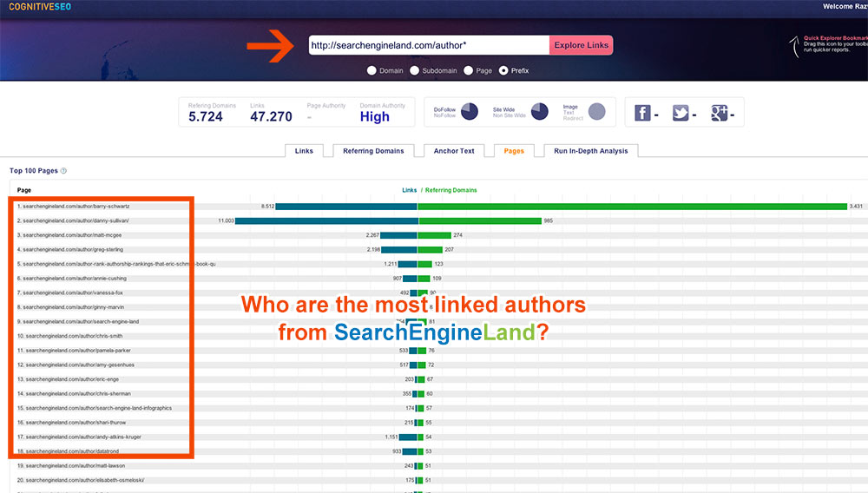Click the Explore Links button
This screenshot has height=493, width=868.
pos(582,45)
